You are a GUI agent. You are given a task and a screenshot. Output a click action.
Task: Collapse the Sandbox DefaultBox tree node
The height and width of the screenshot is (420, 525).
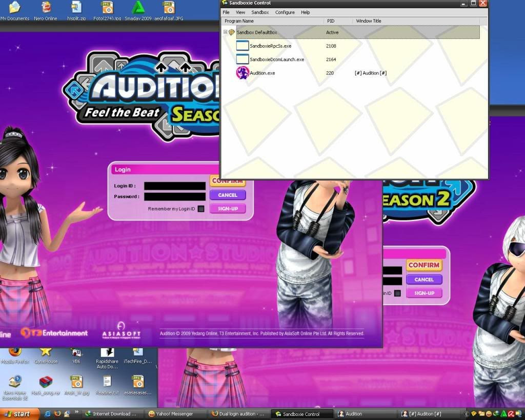click(226, 32)
